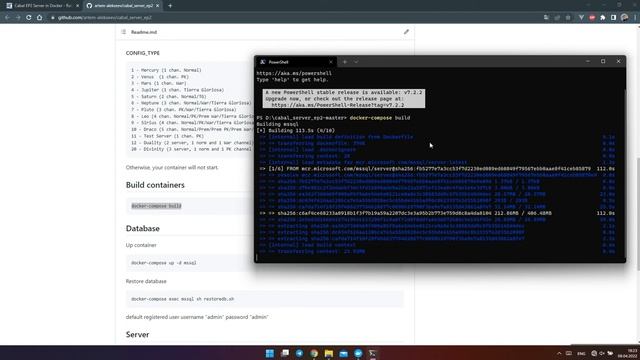Go back in the browser
The image size is (640, 360).
coord(7,18)
